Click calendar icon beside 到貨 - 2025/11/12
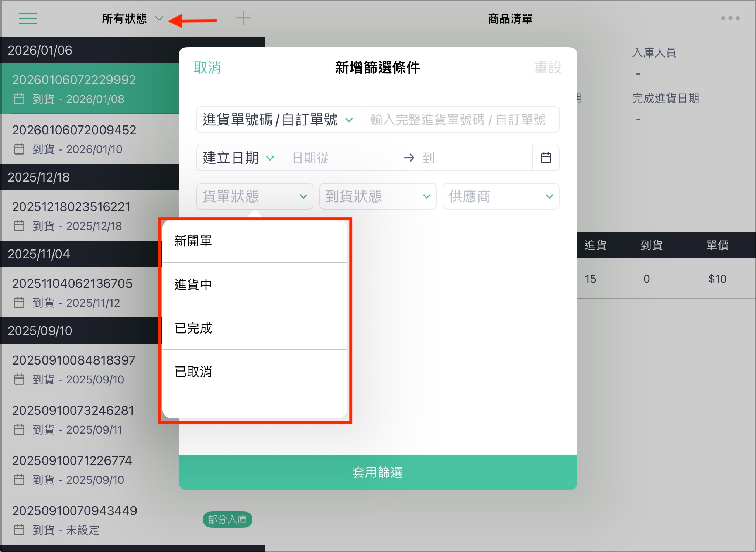Screen dimensions: 756x552 (x=19, y=303)
